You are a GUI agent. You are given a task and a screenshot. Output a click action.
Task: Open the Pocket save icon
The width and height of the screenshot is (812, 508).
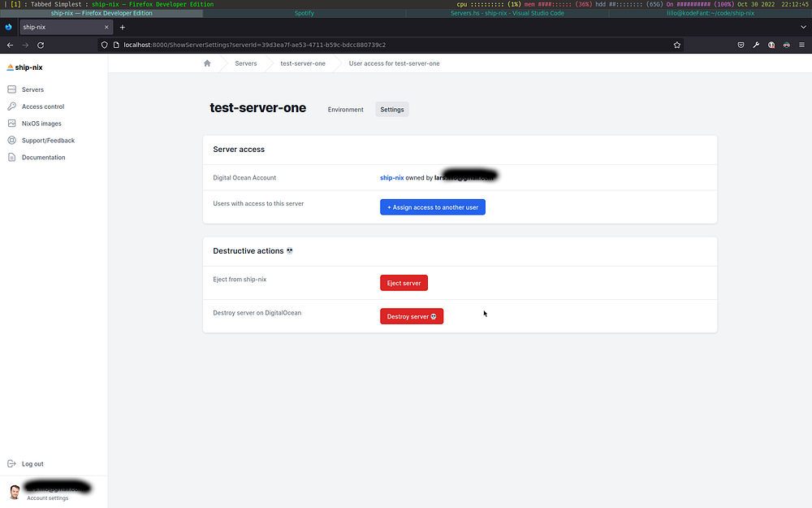tap(741, 45)
